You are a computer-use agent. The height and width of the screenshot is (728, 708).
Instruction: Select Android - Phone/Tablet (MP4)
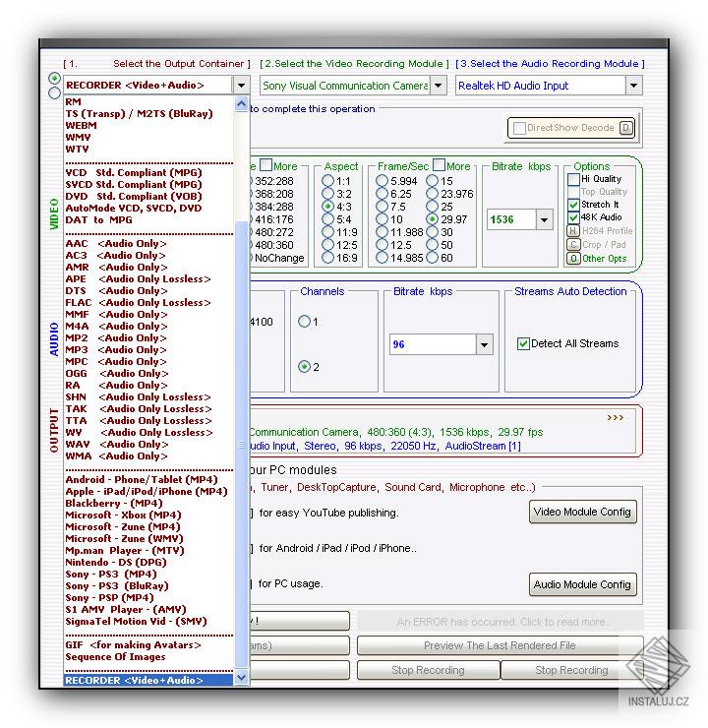pyautogui.click(x=142, y=480)
